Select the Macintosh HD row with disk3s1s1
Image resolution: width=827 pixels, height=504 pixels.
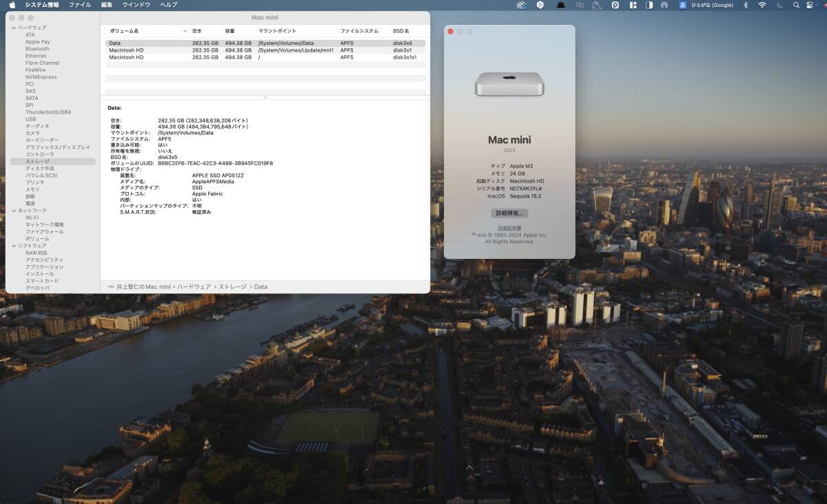tap(265, 57)
